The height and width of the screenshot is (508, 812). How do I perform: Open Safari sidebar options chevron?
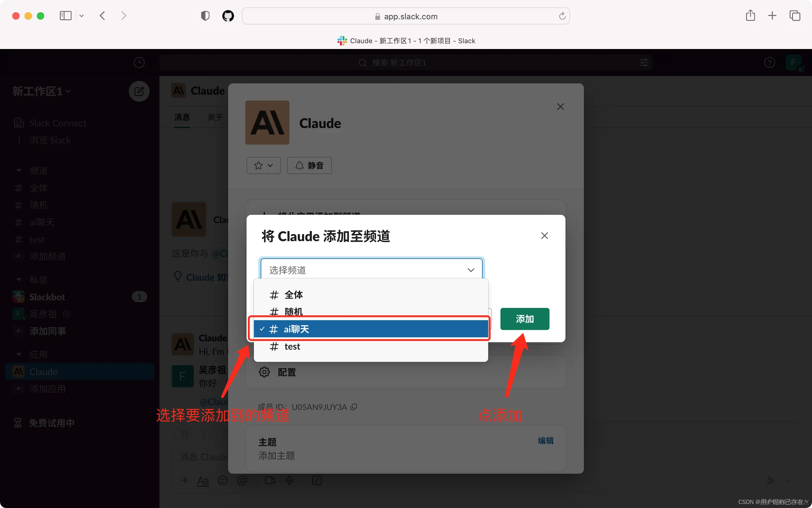click(81, 16)
